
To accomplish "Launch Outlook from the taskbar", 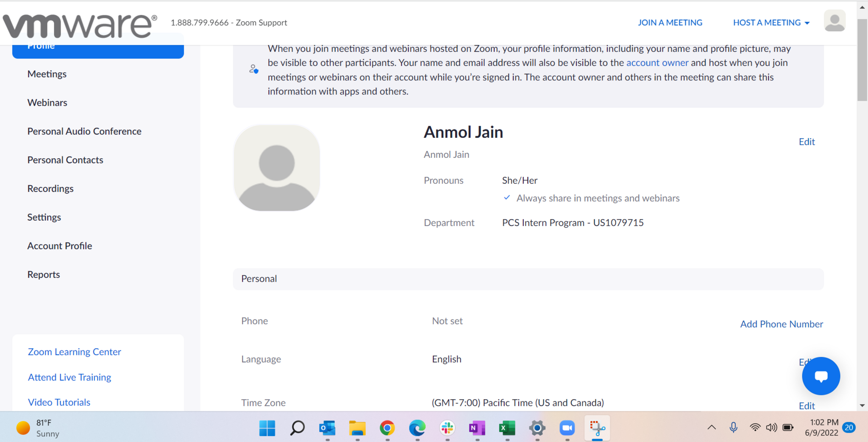I will point(327,428).
